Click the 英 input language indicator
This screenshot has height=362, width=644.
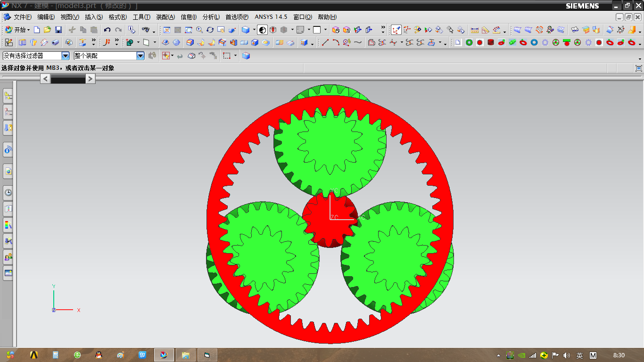pyautogui.click(x=580, y=355)
